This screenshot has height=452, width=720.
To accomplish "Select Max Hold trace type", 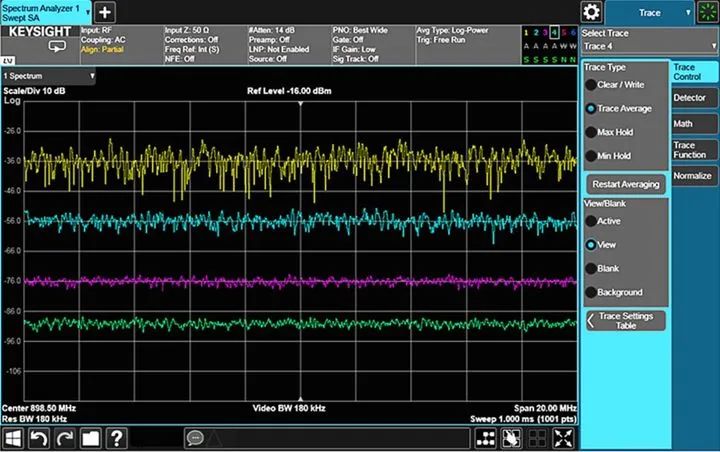I will 592,132.
